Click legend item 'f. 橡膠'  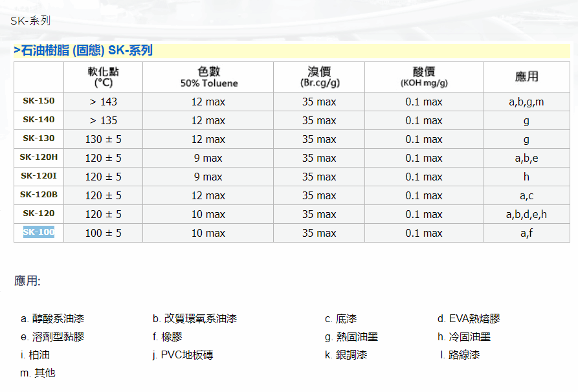(168, 337)
